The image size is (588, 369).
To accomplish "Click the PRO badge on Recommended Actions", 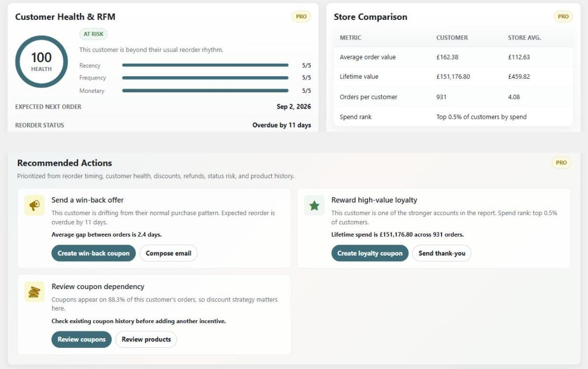I will tap(561, 163).
